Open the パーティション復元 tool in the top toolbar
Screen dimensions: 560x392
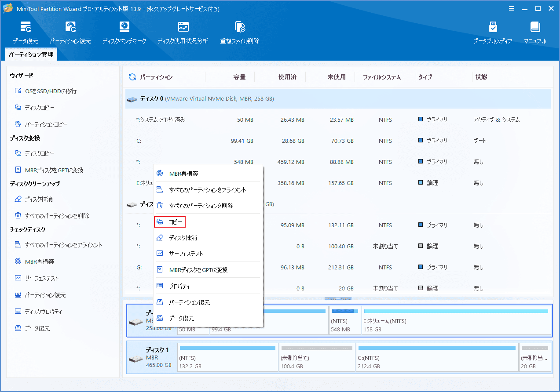(x=70, y=32)
